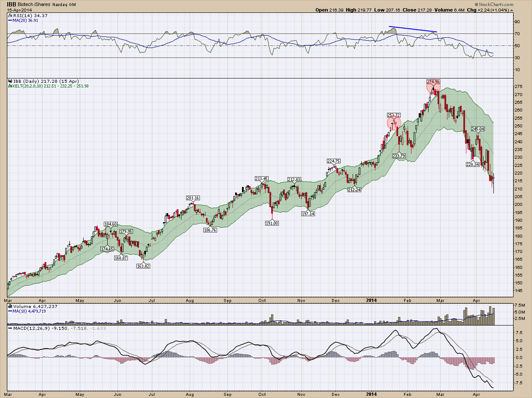Image resolution: width=532 pixels, height=398 pixels.
Task: Click the 201.16 high label
Action: [193, 198]
